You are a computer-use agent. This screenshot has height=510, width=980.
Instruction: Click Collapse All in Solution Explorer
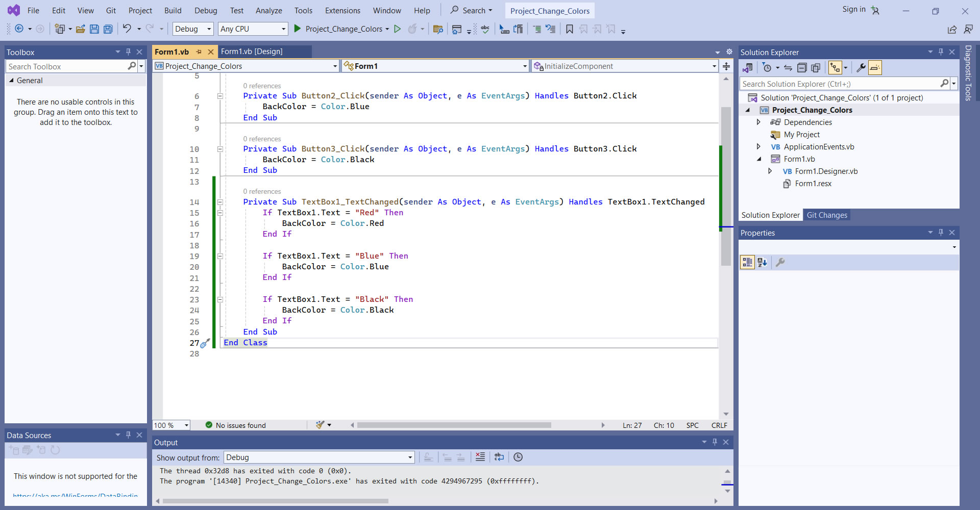(x=802, y=68)
